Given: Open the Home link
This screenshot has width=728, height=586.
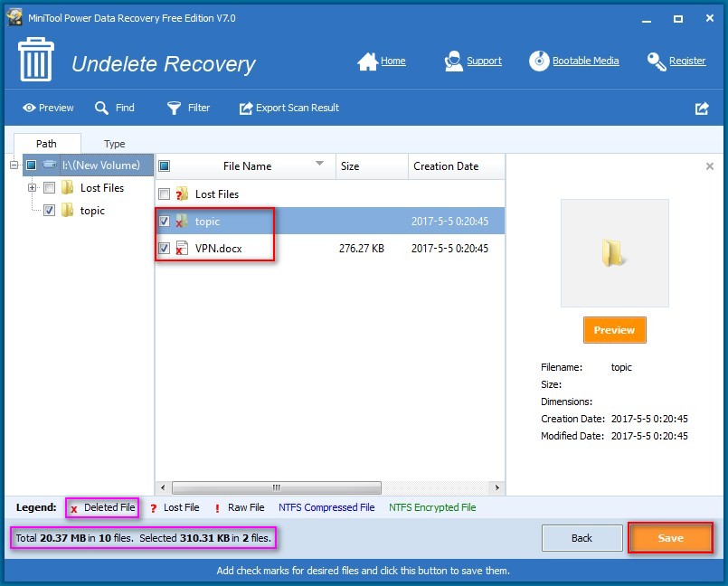Looking at the screenshot, I should click(392, 61).
